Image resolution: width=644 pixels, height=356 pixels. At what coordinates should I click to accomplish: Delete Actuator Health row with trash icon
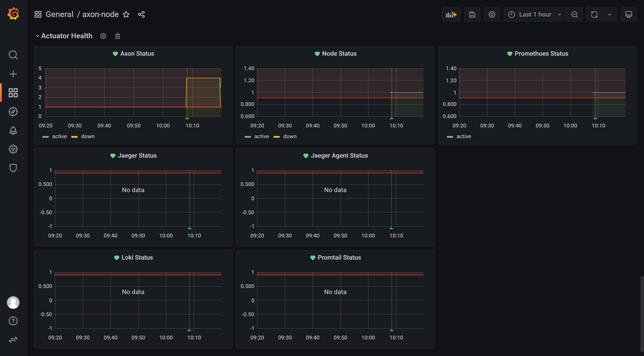click(x=117, y=36)
